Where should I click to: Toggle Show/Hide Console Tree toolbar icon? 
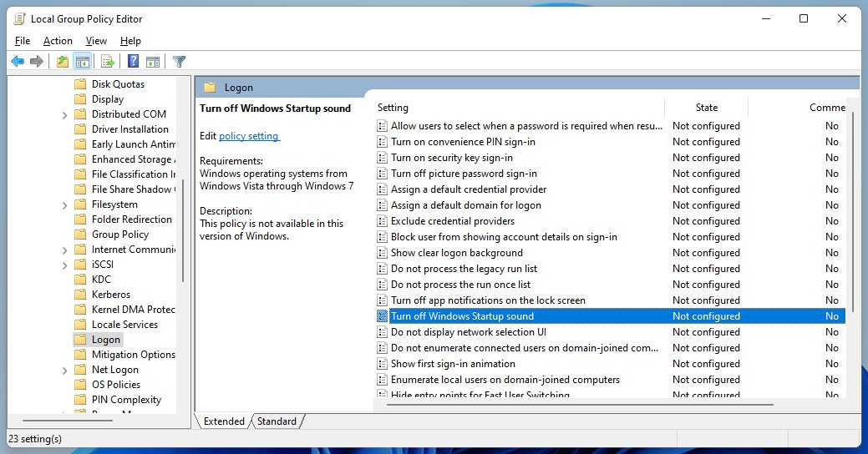pos(83,62)
